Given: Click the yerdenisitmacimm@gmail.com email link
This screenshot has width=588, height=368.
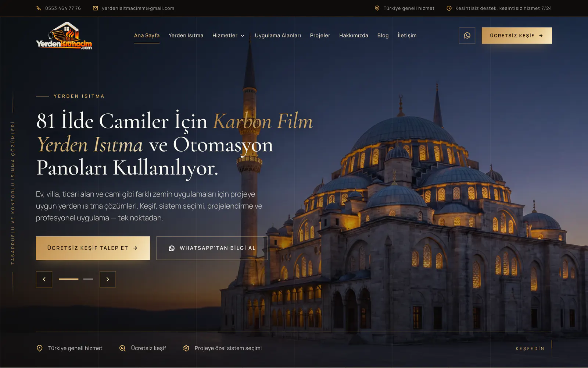Looking at the screenshot, I should pyautogui.click(x=138, y=8).
